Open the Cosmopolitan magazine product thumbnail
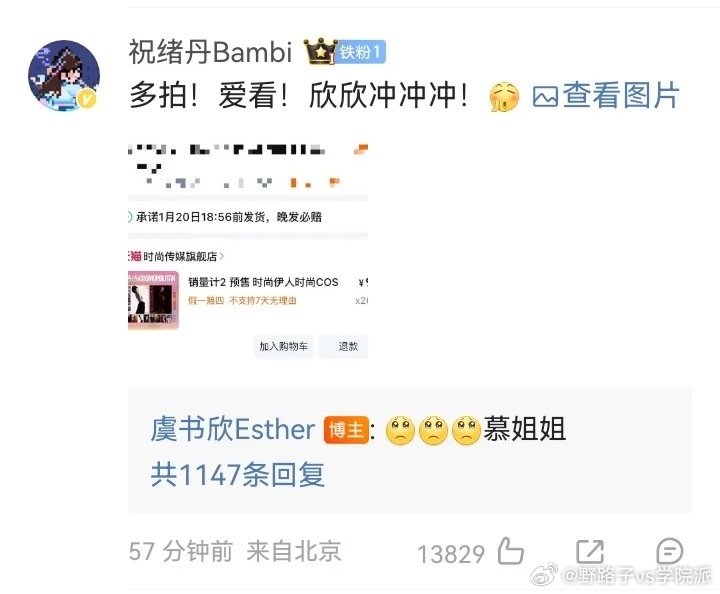Screen dimensions: 720x594 click(x=153, y=300)
